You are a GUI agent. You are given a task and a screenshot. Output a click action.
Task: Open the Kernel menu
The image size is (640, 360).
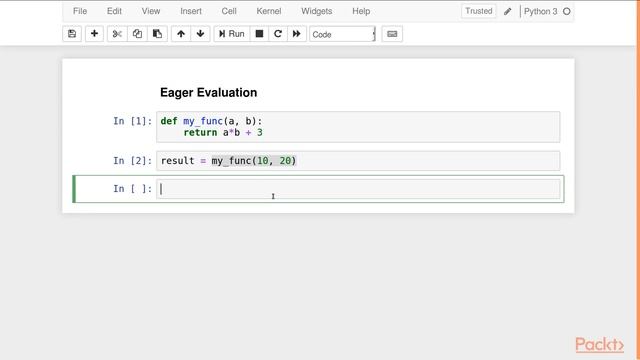[x=269, y=11]
